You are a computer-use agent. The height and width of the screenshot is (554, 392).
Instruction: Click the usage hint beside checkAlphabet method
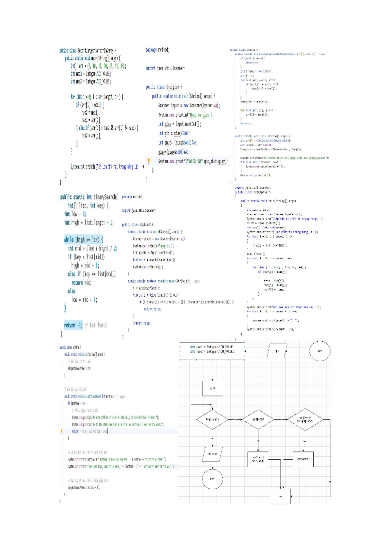(x=196, y=281)
